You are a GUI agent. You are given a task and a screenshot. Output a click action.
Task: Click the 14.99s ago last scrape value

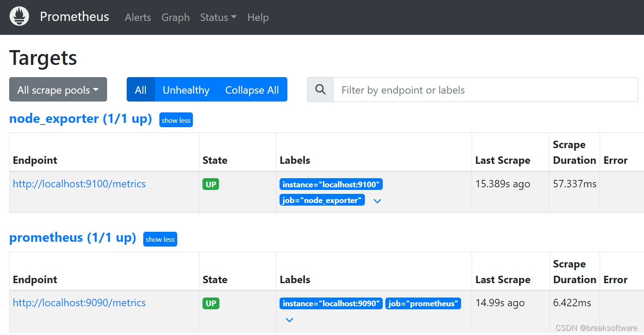500,303
